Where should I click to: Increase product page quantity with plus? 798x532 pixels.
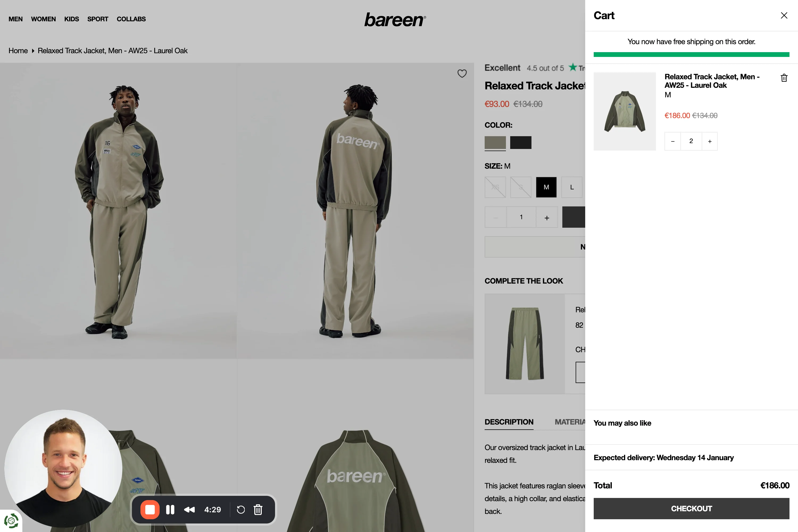click(x=547, y=218)
